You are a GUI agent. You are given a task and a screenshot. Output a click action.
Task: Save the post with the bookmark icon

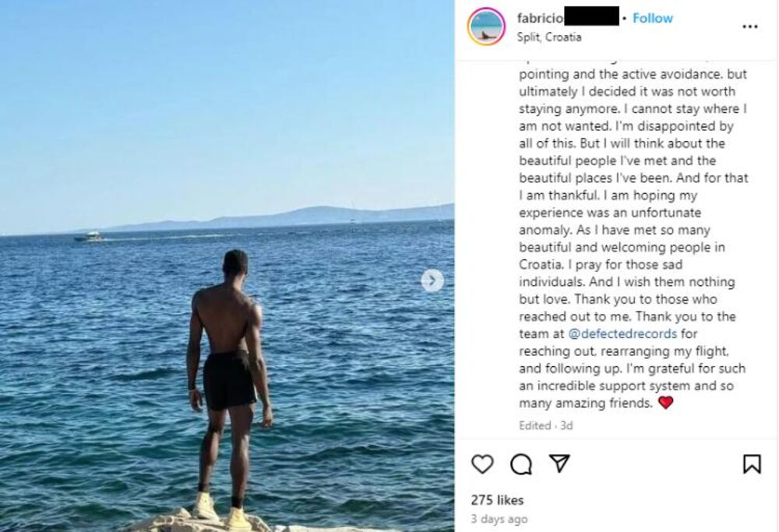[752, 464]
